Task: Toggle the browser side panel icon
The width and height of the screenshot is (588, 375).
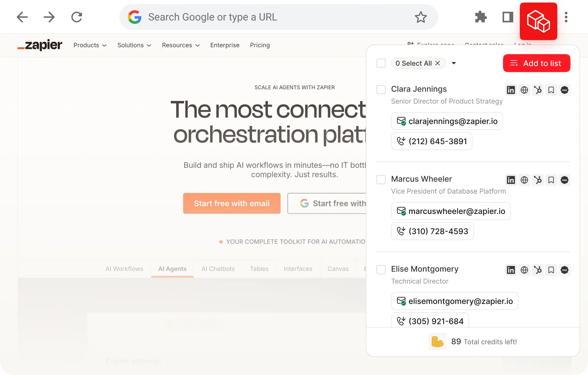Action: click(x=508, y=17)
